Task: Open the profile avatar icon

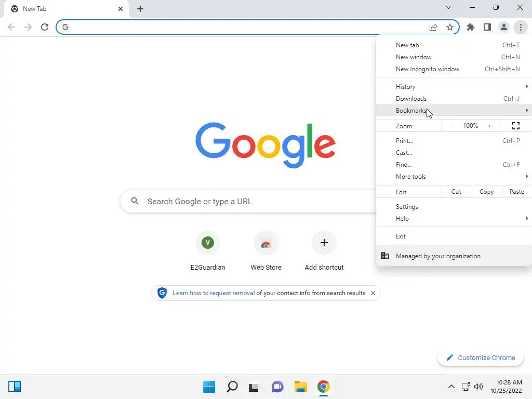Action: pos(504,27)
